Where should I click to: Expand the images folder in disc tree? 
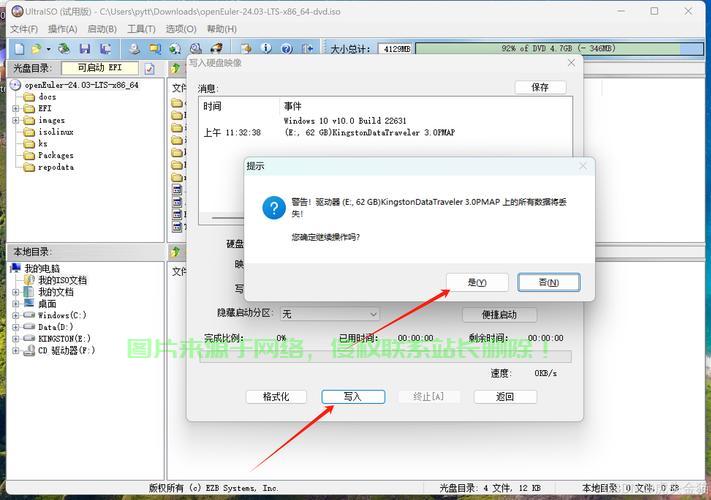(16, 120)
